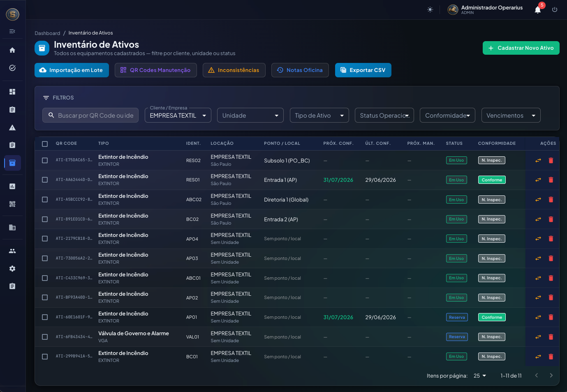Image resolution: width=567 pixels, height=392 pixels.
Task: Open the dashboard grid sidebar icon
Action: coord(12,92)
